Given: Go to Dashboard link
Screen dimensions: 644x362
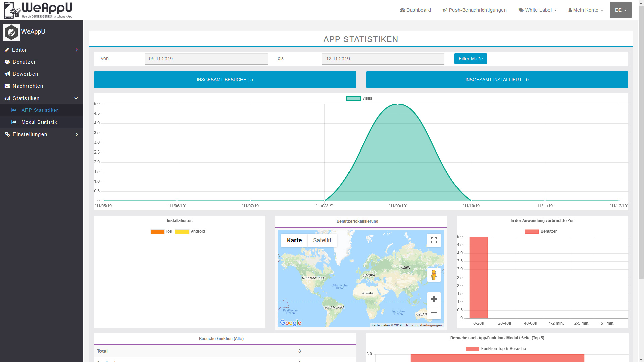Looking at the screenshot, I should (415, 10).
